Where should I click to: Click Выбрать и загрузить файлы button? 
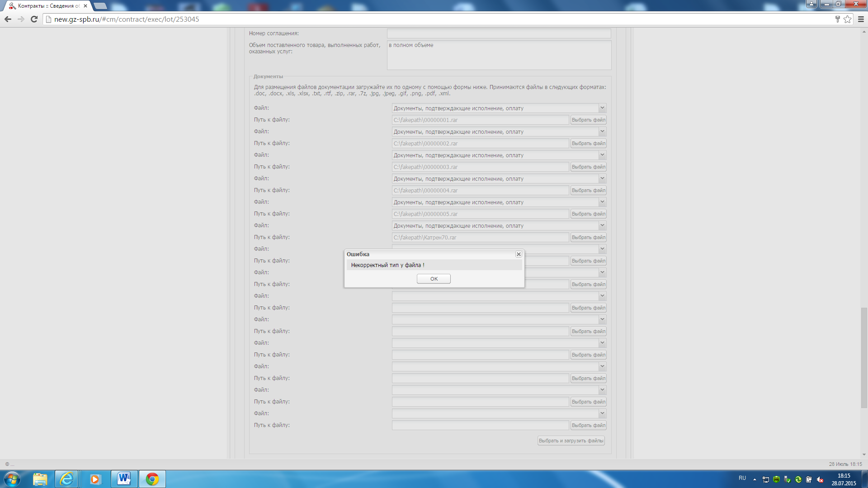point(571,441)
